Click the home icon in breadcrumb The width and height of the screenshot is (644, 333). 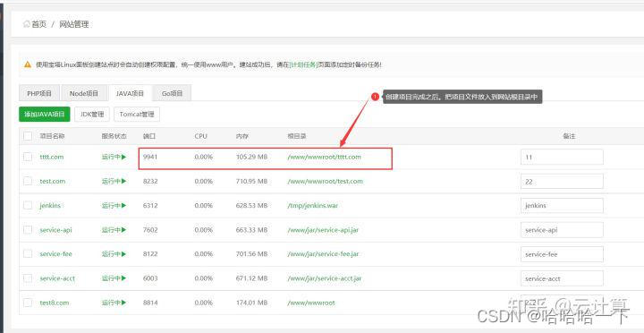27,24
